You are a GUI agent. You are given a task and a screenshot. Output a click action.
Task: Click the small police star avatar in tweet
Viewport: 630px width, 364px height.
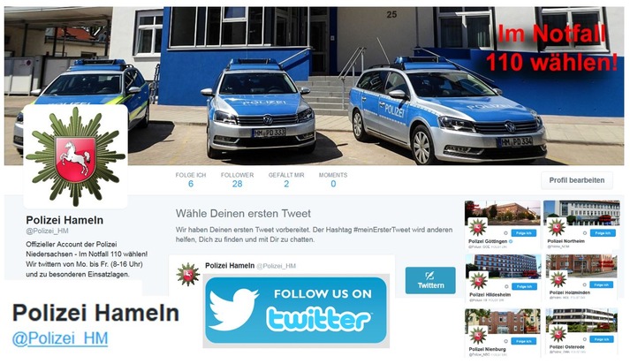[x=188, y=274]
